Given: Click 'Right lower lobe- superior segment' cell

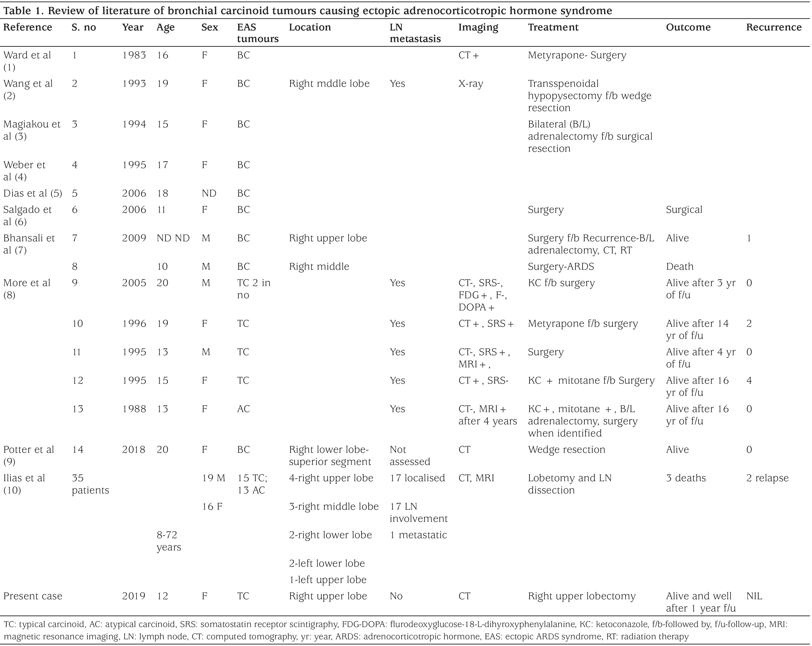Looking at the screenshot, I should pyautogui.click(x=330, y=456).
